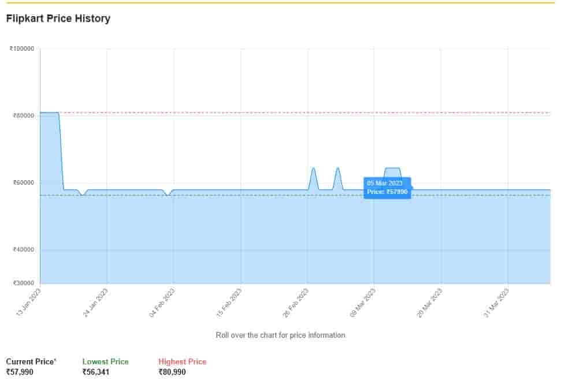Click the ₹100000 y-axis label
Viewport: 579px width, 392px height.
(22, 49)
